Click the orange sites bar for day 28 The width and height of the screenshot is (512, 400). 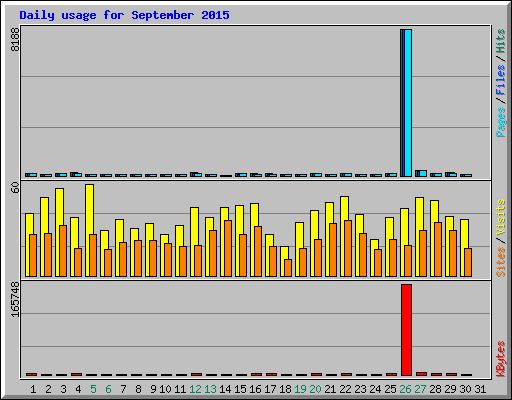coord(438,249)
